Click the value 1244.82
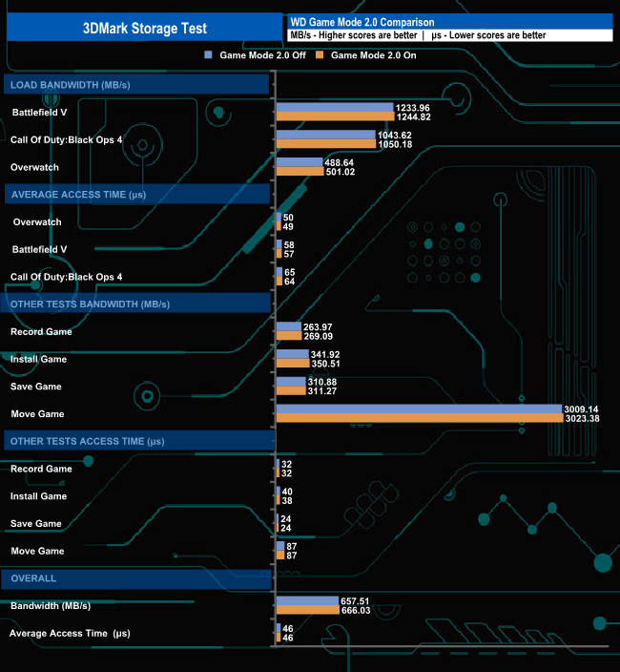Screen dimensions: 620x672 414,117
